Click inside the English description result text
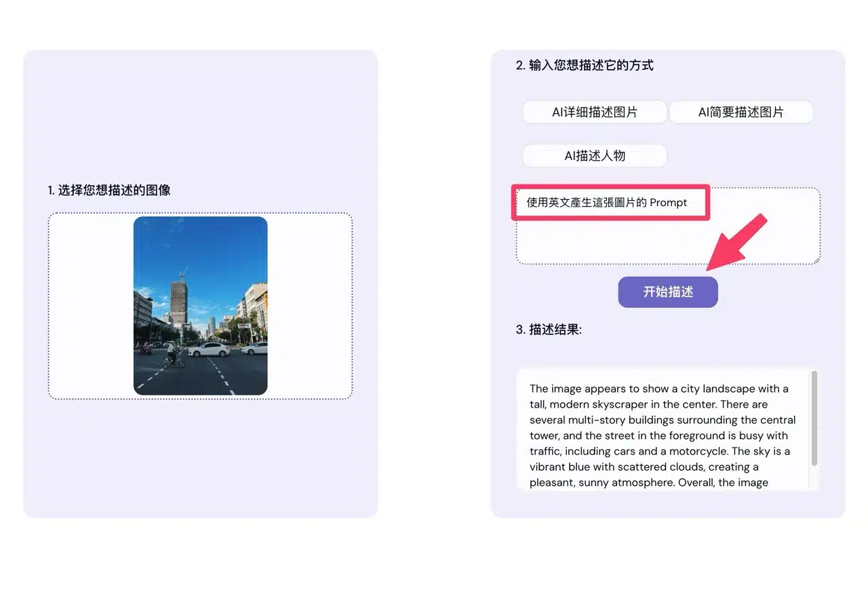The image size is (868, 590). (661, 435)
